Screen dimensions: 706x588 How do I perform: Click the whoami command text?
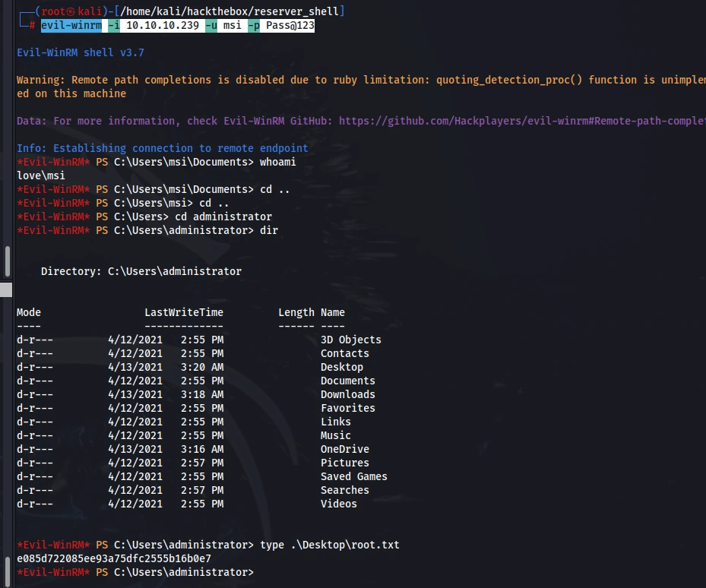[278, 162]
